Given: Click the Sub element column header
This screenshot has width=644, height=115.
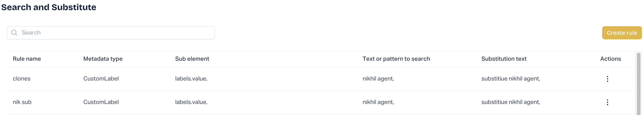Looking at the screenshot, I should pos(192,59).
